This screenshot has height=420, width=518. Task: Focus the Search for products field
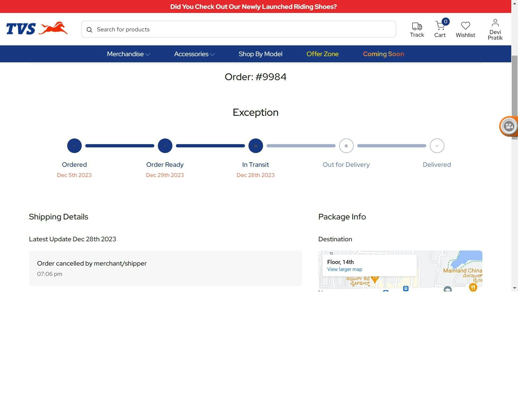[243, 29]
